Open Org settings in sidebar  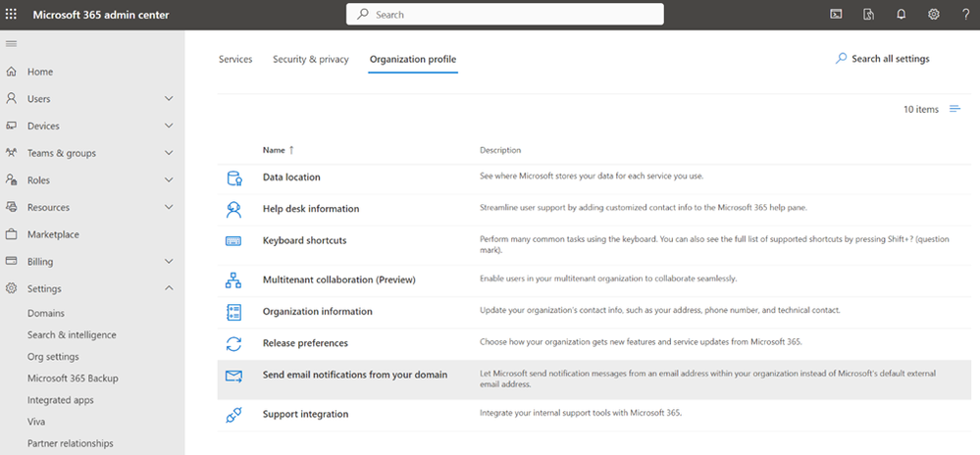53,357
